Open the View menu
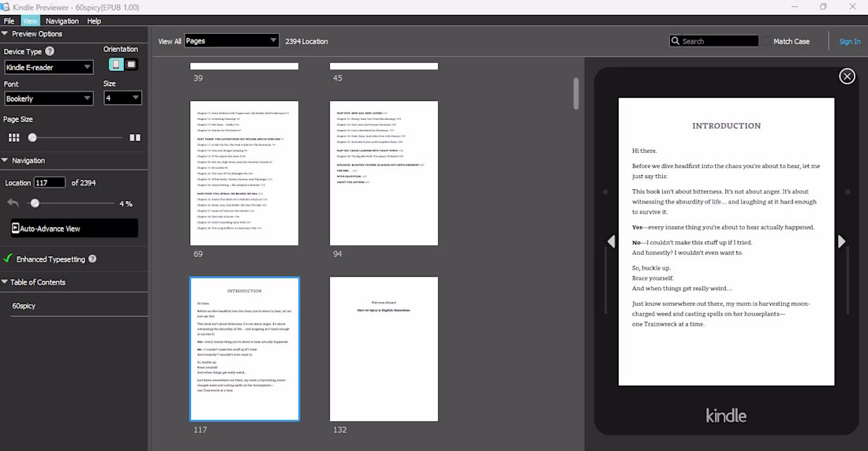 click(x=30, y=20)
